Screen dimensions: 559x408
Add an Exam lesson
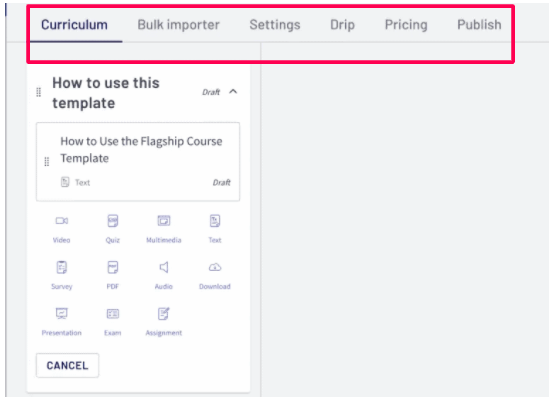point(113,322)
